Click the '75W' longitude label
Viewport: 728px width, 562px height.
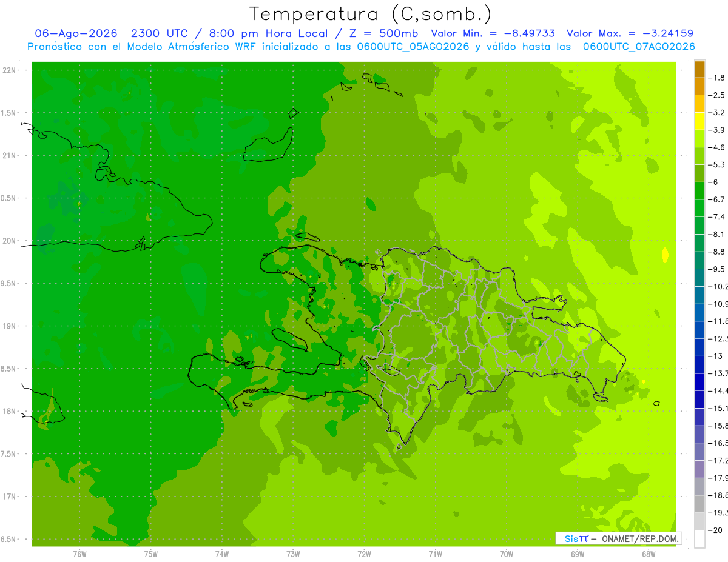click(x=150, y=554)
